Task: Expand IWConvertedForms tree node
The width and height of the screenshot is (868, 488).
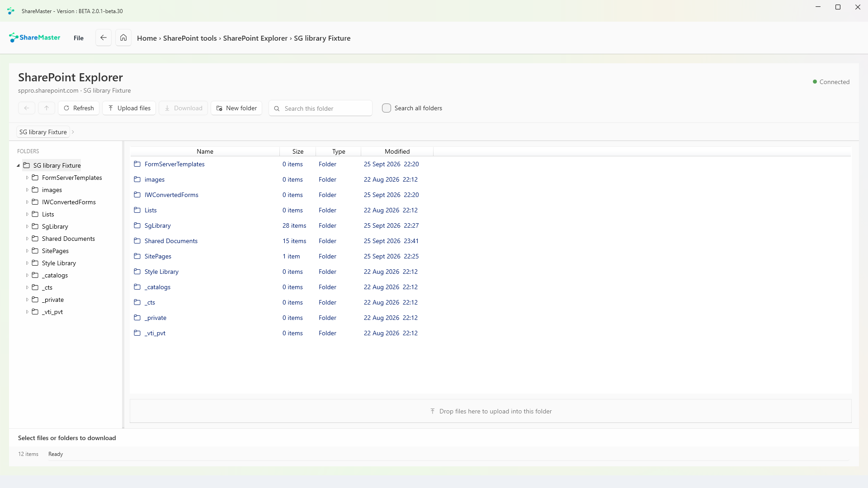Action: tap(27, 202)
